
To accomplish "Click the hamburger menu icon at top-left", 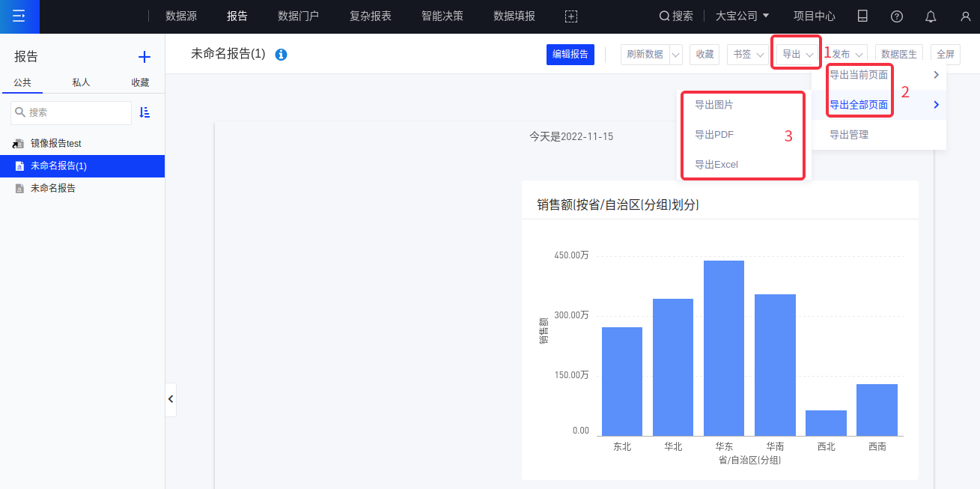I will click(19, 16).
